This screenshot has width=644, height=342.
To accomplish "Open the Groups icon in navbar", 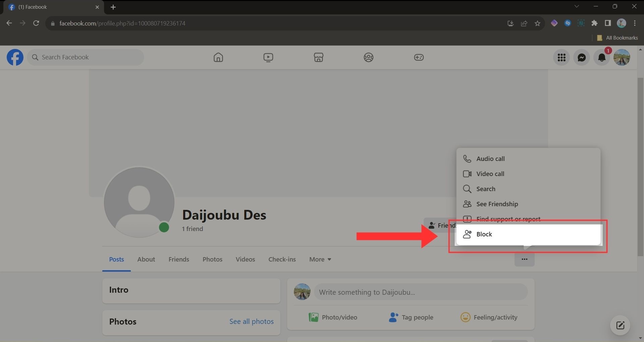I will click(368, 57).
